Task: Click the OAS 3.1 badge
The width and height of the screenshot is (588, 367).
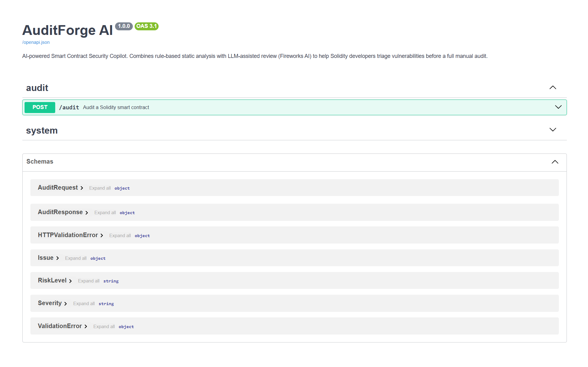Action: tap(147, 26)
